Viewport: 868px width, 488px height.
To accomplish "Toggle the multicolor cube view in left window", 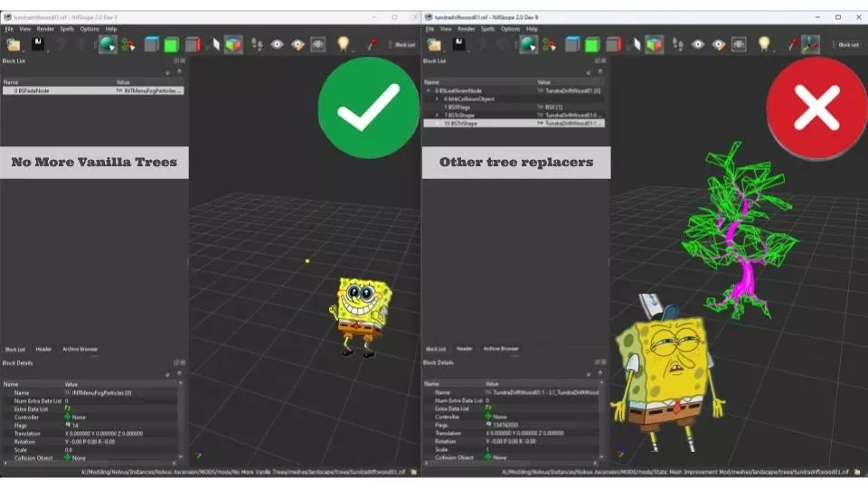I will 233,44.
